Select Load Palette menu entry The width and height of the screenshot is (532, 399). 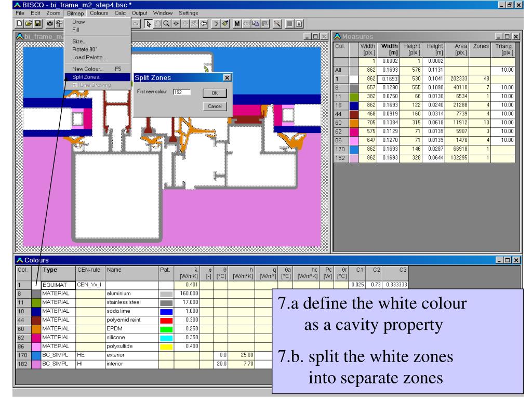click(89, 57)
